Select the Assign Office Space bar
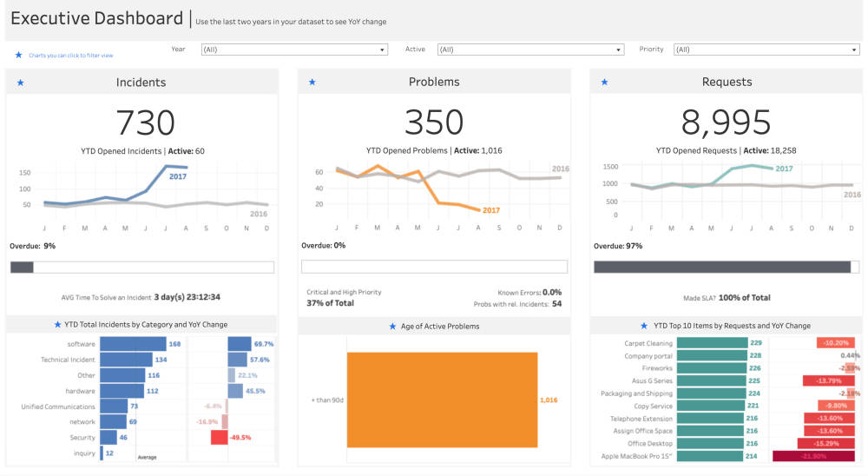The width and height of the screenshot is (868, 476). click(710, 431)
